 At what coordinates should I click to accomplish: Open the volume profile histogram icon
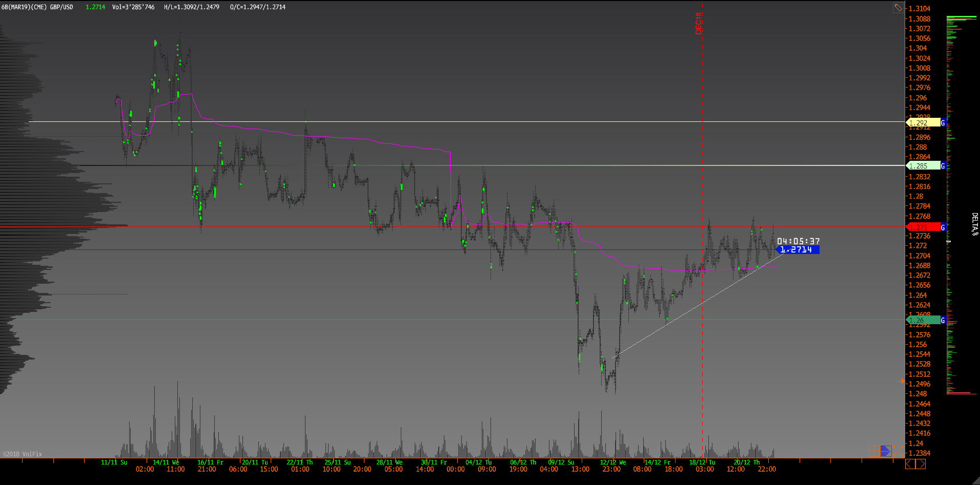tap(886, 451)
